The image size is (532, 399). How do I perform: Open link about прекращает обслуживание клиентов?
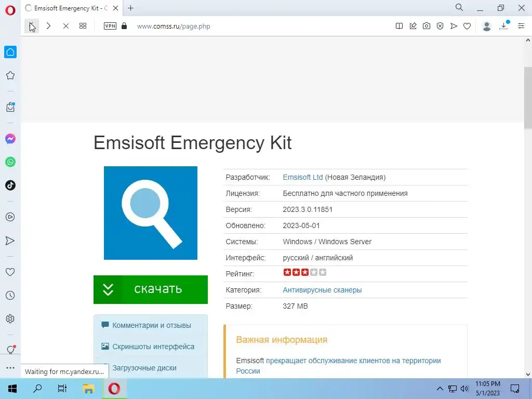click(x=338, y=366)
